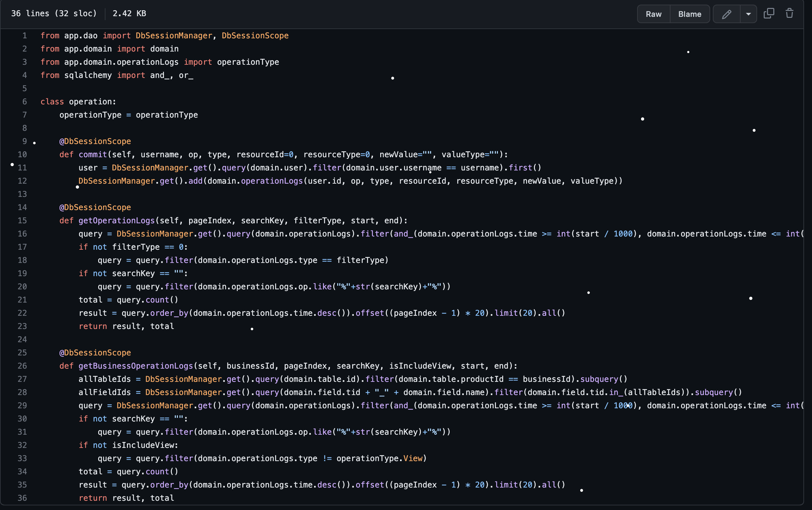Copy raw contents with the copy icon

click(769, 14)
